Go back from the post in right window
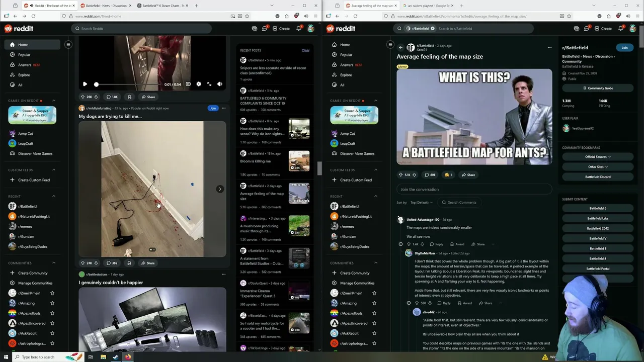This screenshot has width=644, height=362. (x=401, y=48)
